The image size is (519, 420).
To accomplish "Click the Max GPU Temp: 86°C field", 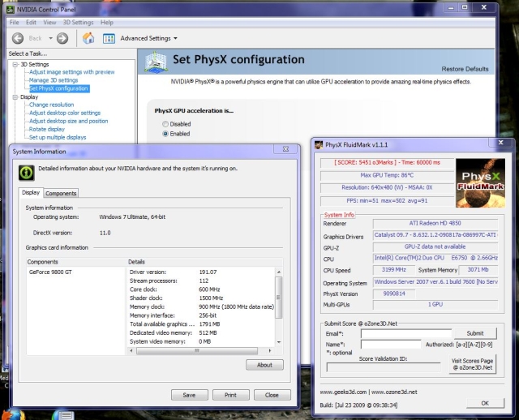I will [387, 175].
